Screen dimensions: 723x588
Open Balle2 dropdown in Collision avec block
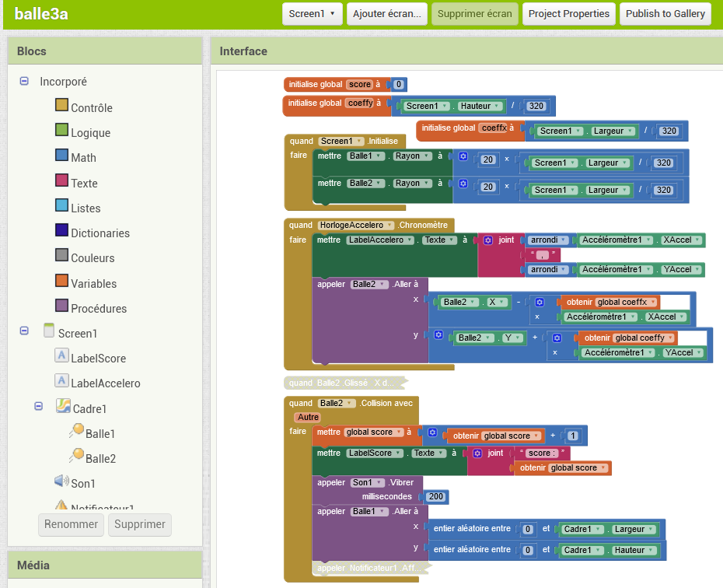(337, 403)
